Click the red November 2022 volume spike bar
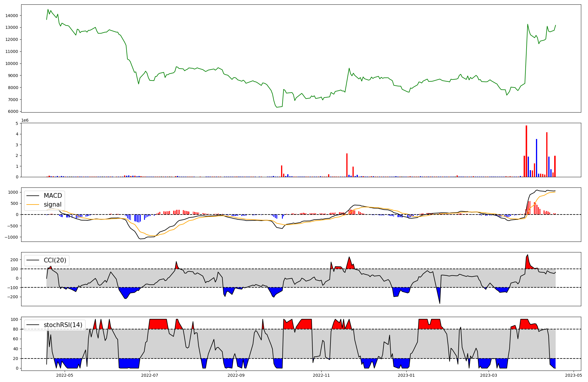 (347, 165)
